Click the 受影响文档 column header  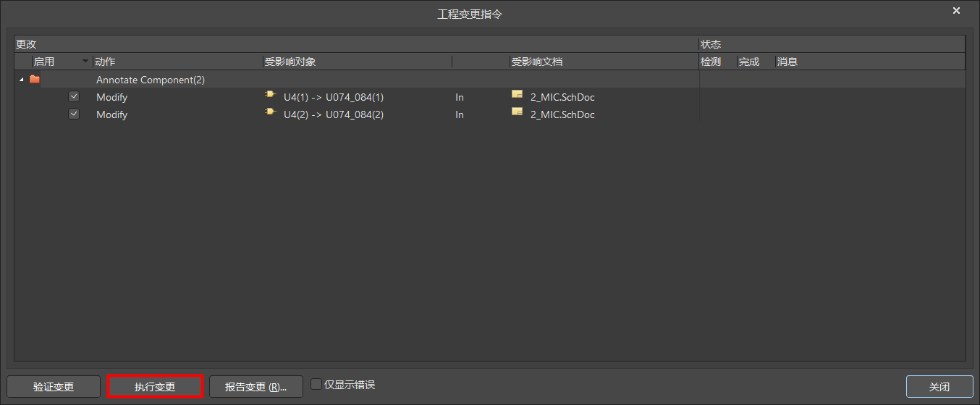coord(537,62)
